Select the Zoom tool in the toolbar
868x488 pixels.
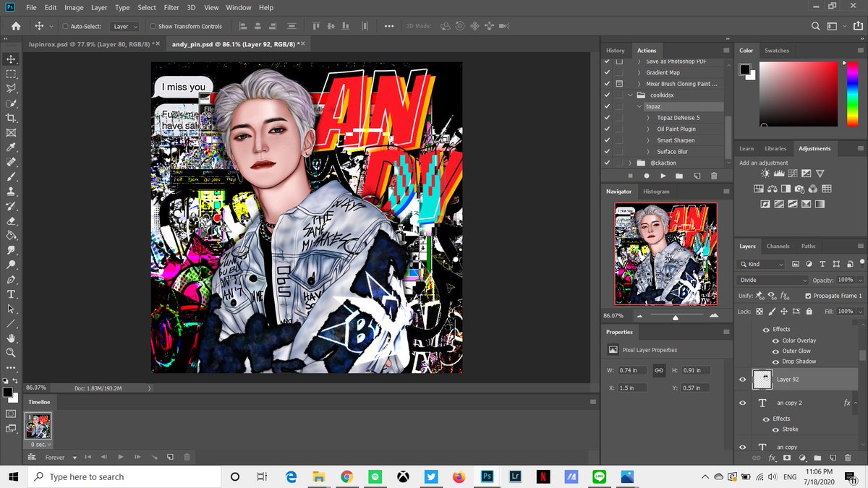click(11, 353)
